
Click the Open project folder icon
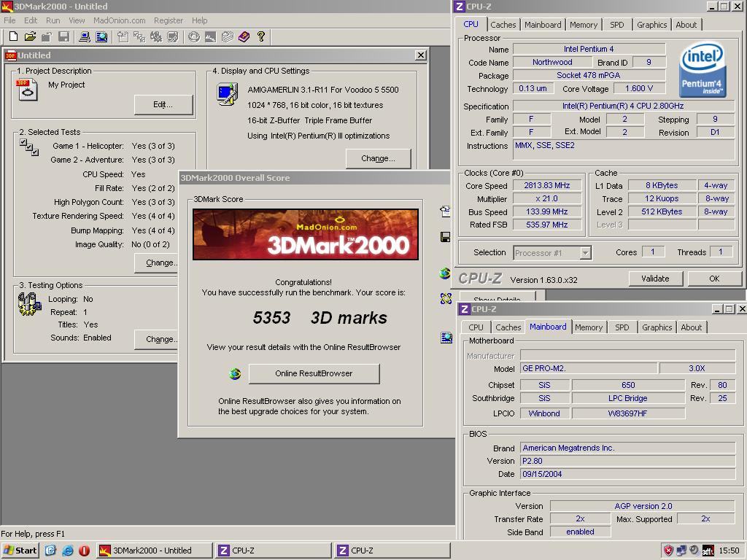pyautogui.click(x=30, y=36)
